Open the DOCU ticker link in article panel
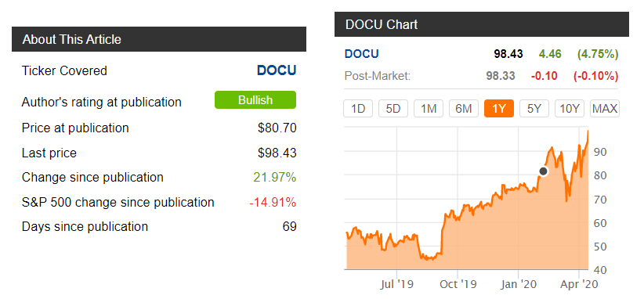 (x=277, y=70)
